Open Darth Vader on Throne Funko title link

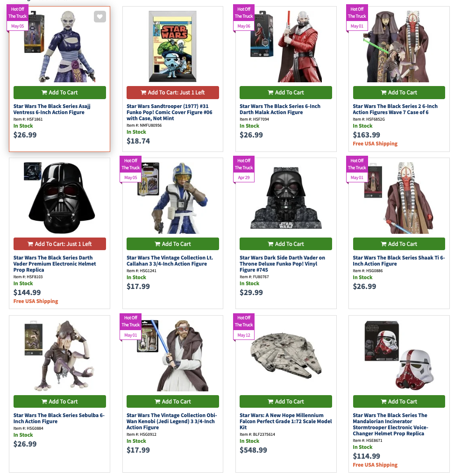point(282,264)
